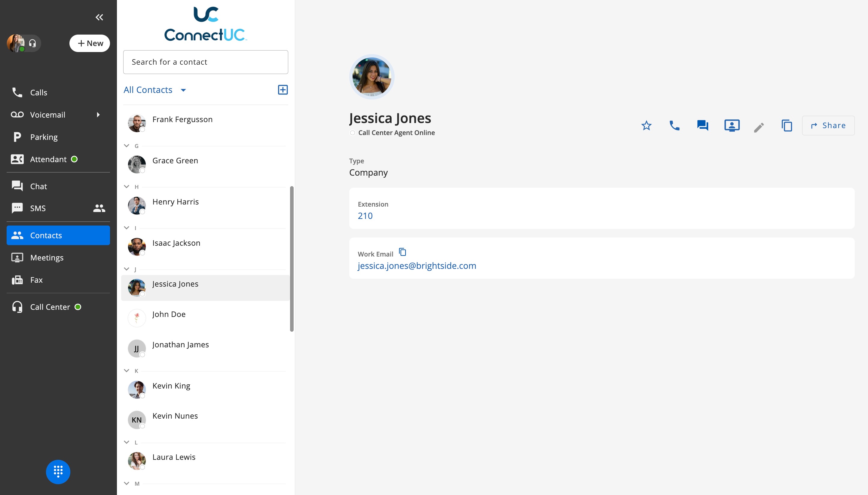Copy the Work Email address

pos(402,252)
